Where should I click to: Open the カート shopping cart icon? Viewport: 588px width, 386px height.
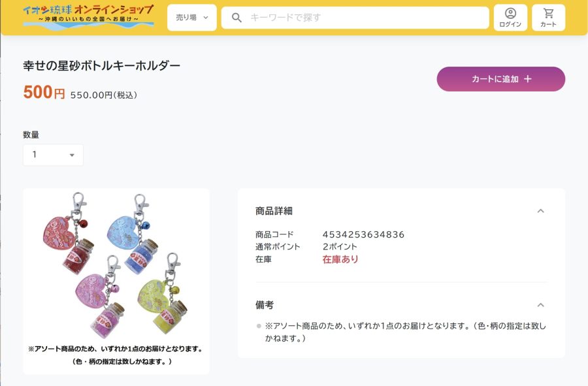tap(548, 18)
